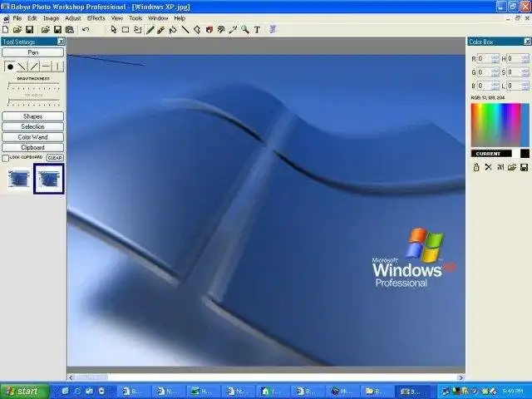Select the brush tool next to Pen
The image size is (532, 399).
tap(160, 30)
